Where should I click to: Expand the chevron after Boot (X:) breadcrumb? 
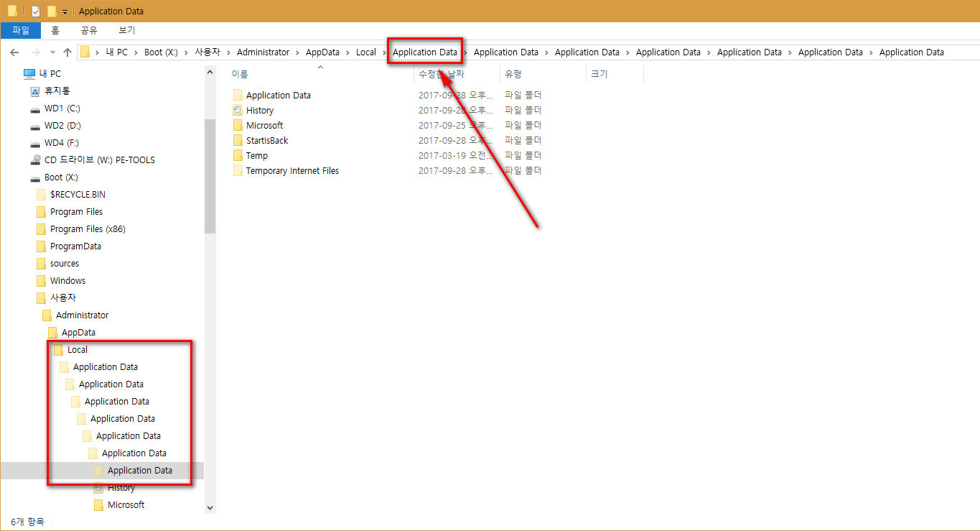coord(186,52)
